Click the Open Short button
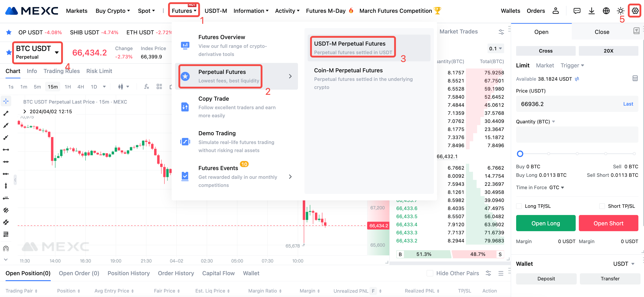 (x=608, y=223)
